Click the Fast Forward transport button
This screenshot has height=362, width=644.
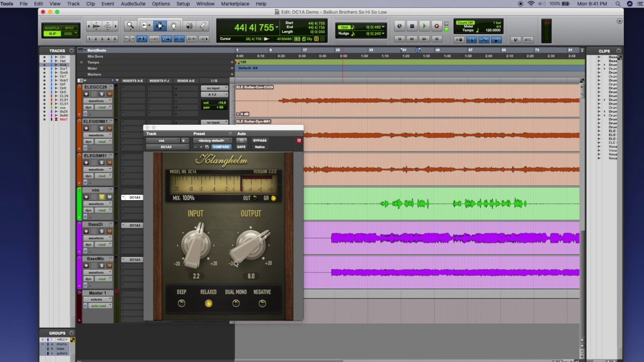(424, 39)
